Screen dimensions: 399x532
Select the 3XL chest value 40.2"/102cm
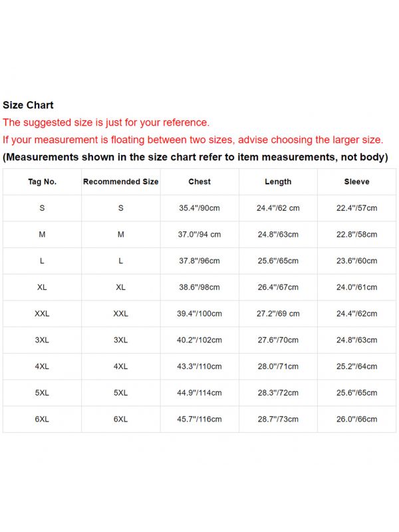199,340
